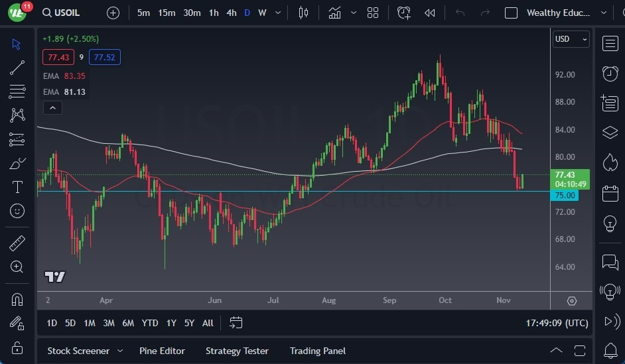Switch to the 4h timeframe
The width and height of the screenshot is (625, 364).
click(231, 13)
